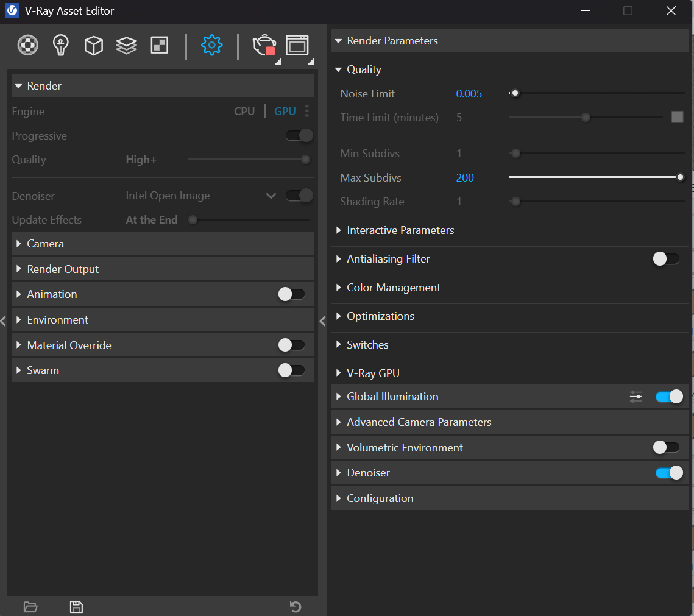The width and height of the screenshot is (694, 616).
Task: Expand the Configuration section
Action: (x=509, y=498)
